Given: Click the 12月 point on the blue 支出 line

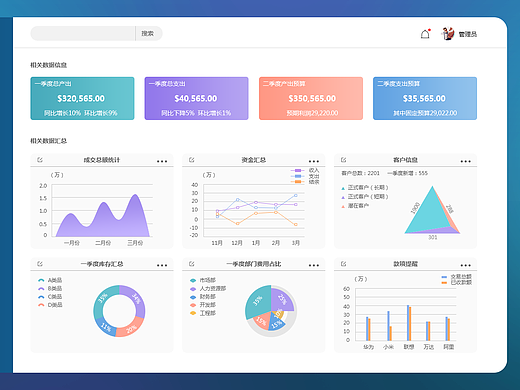Looking at the screenshot, I should click(237, 200).
